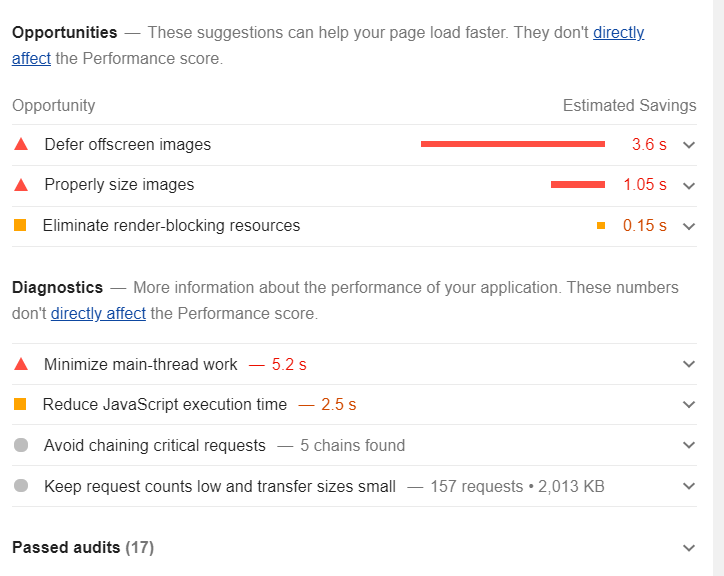
Task: Expand the Properly size images chevron
Action: point(689,186)
